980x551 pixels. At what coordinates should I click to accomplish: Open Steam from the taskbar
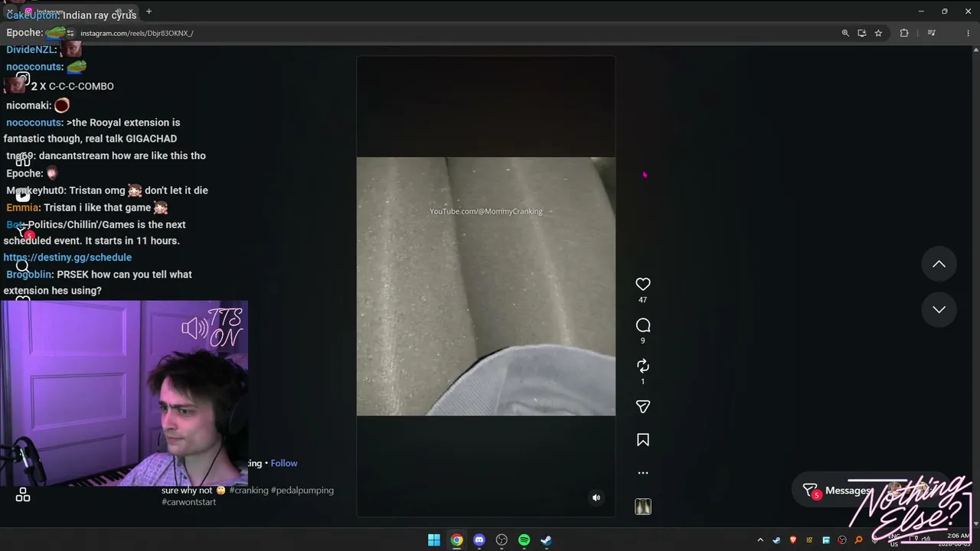coord(546,540)
